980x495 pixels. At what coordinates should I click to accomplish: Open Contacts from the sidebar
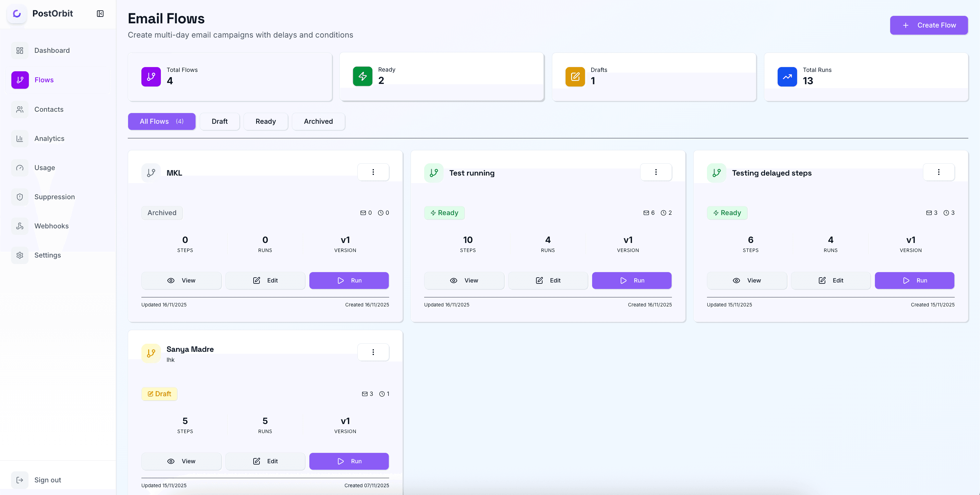49,109
